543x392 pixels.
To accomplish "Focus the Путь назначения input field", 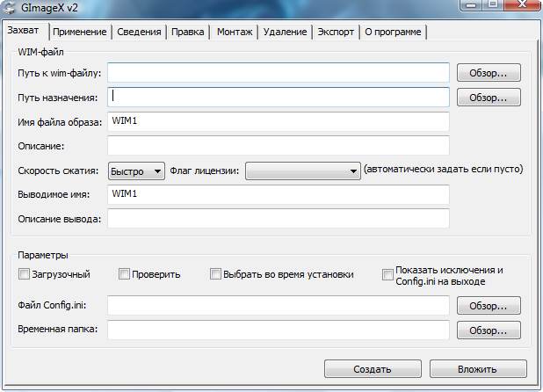I will point(279,98).
